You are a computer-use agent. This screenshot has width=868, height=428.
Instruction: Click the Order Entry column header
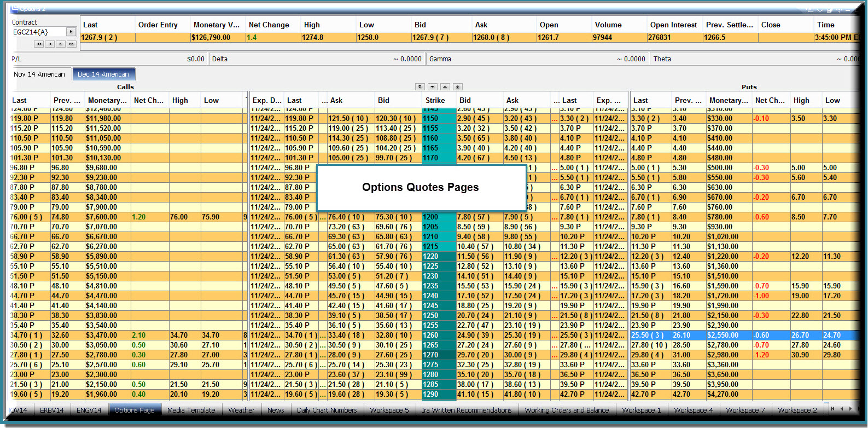[162, 25]
